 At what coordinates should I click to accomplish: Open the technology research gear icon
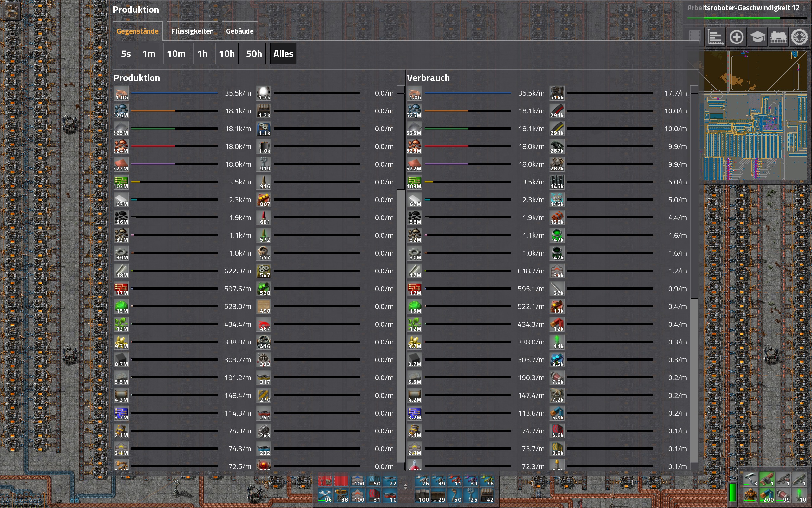pyautogui.click(x=800, y=37)
